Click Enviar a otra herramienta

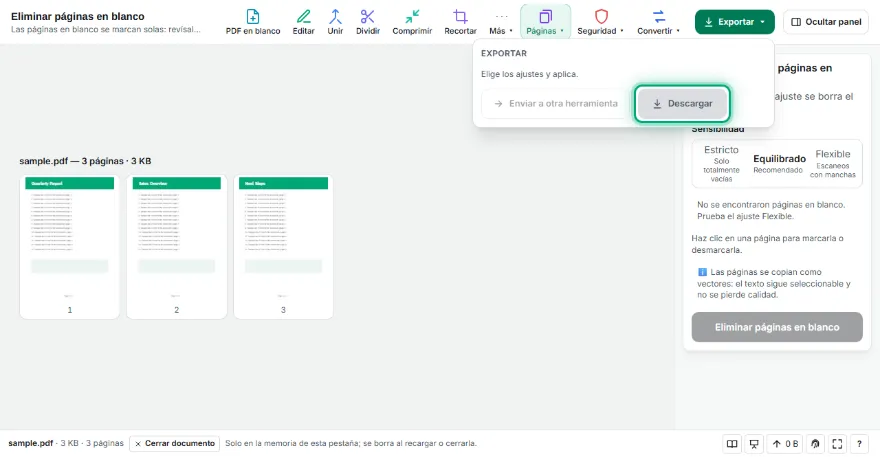point(556,103)
